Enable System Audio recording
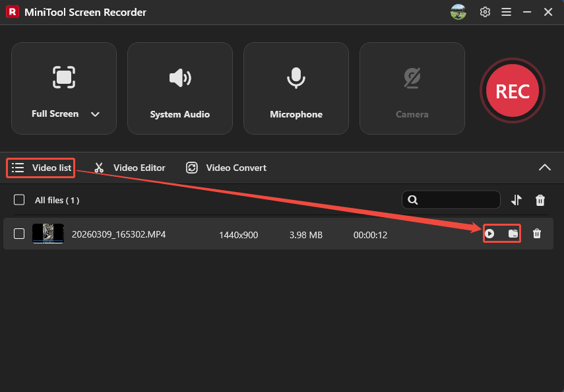The height and width of the screenshot is (392, 564). pos(179,88)
